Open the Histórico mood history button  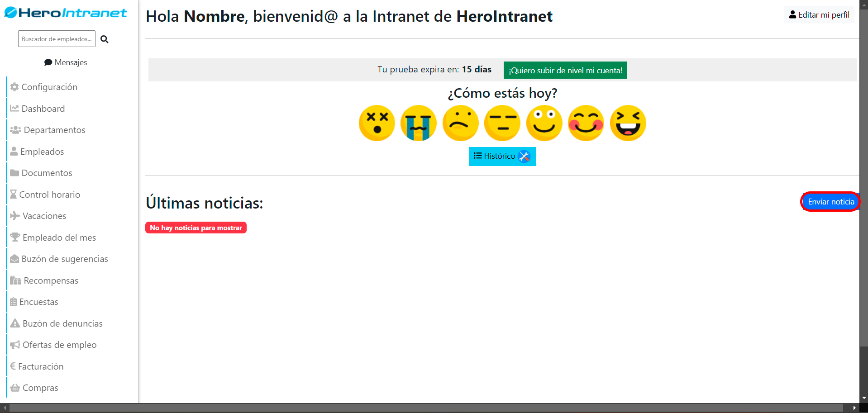click(x=502, y=157)
